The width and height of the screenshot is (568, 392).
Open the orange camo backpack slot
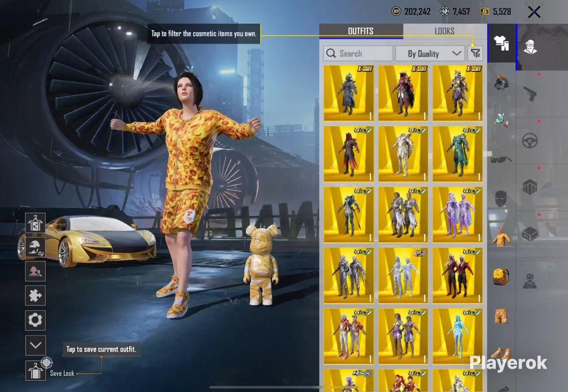pos(501,277)
